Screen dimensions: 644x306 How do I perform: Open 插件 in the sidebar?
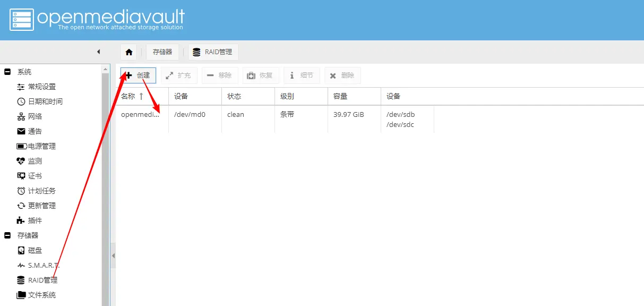tap(35, 220)
